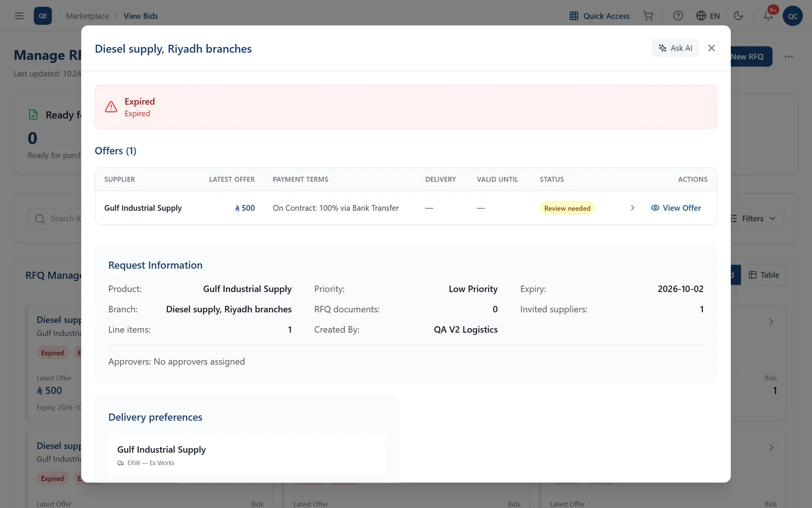Open the help question mark icon
The height and width of the screenshot is (508, 812).
[x=678, y=16]
